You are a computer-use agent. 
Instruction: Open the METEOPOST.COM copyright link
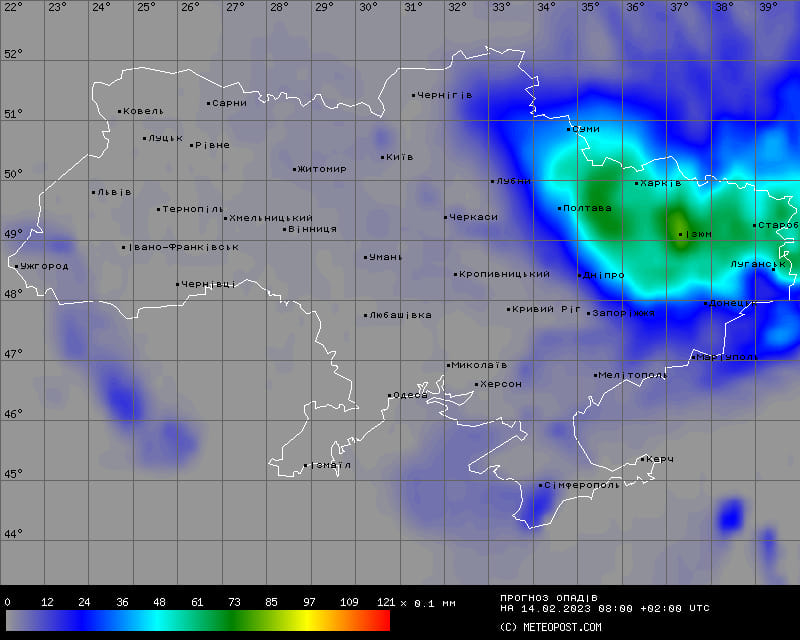[551, 627]
